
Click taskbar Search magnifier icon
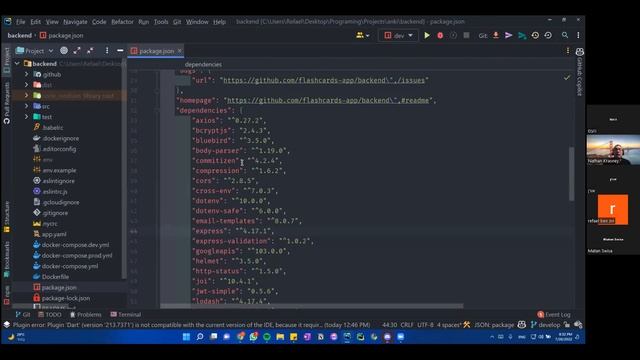pyautogui.click(x=200, y=337)
